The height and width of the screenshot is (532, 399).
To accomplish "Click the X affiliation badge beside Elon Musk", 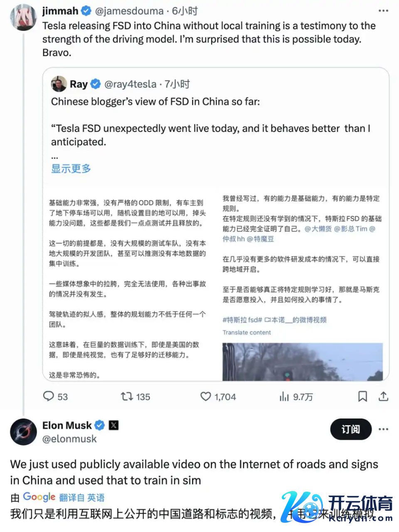I will pos(113,425).
